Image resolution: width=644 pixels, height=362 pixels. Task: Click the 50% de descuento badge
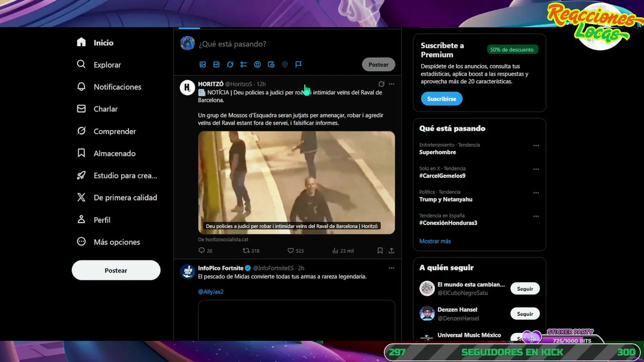[512, 50]
